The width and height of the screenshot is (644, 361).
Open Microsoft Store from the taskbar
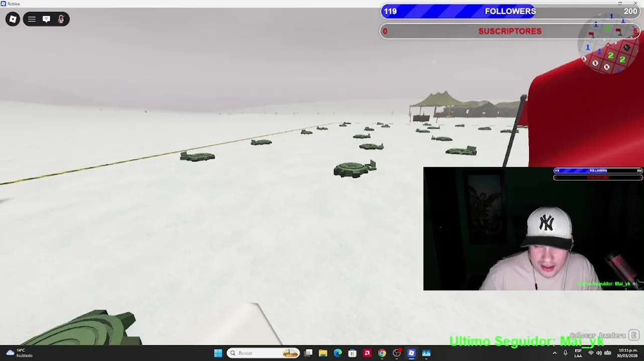pos(353,353)
